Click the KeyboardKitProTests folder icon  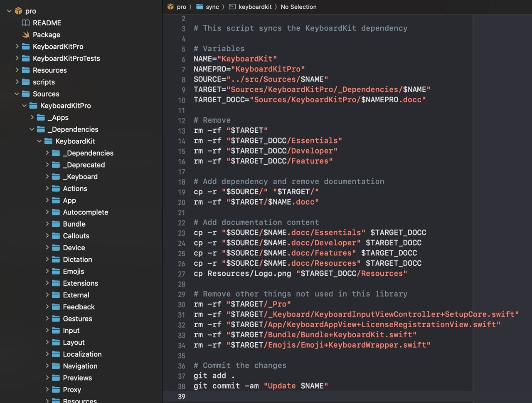click(x=26, y=58)
